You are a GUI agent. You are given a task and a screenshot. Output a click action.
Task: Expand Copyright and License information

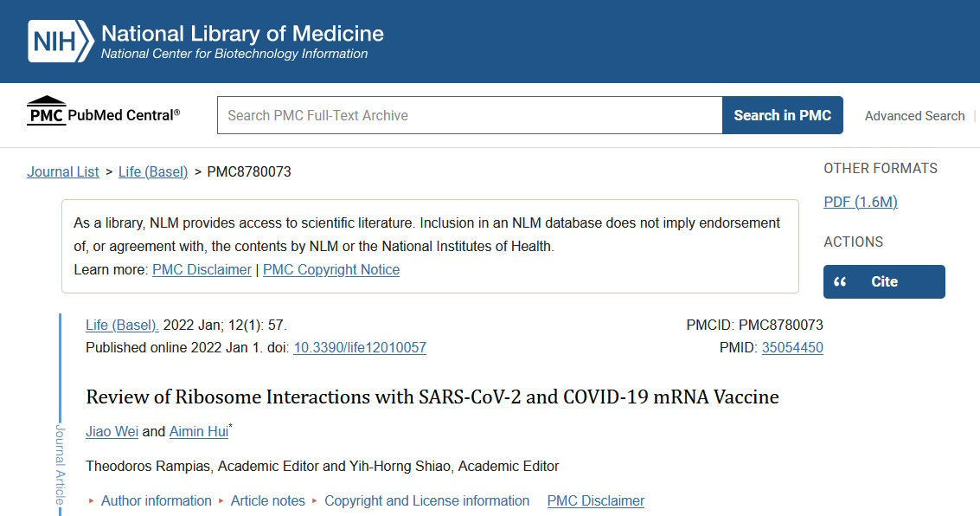click(427, 501)
